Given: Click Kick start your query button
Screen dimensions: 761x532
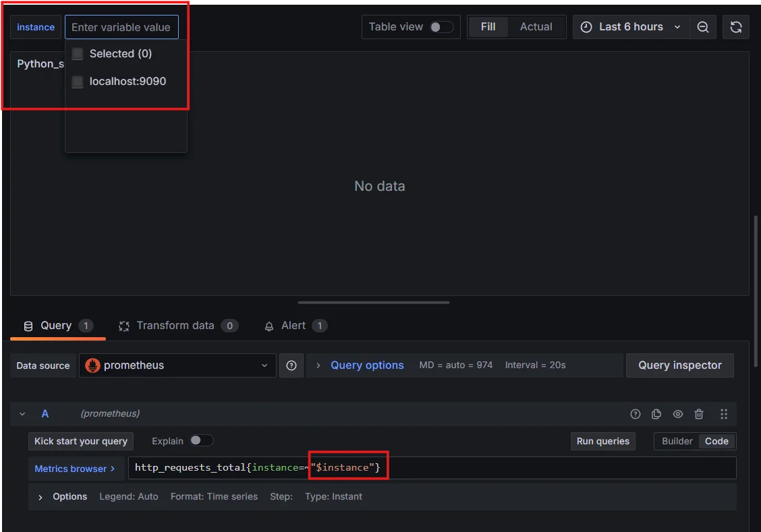Looking at the screenshot, I should click(80, 442).
